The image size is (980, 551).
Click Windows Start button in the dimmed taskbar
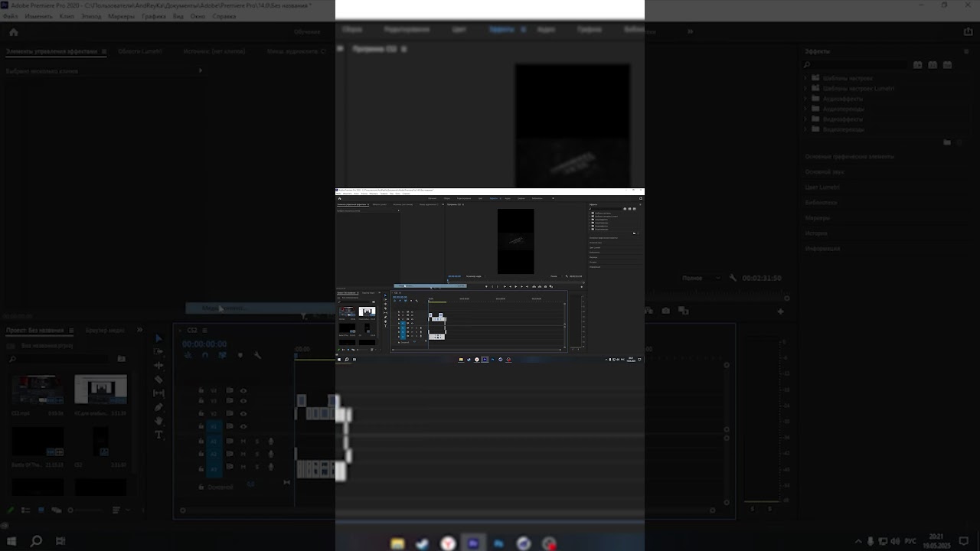coord(11,541)
